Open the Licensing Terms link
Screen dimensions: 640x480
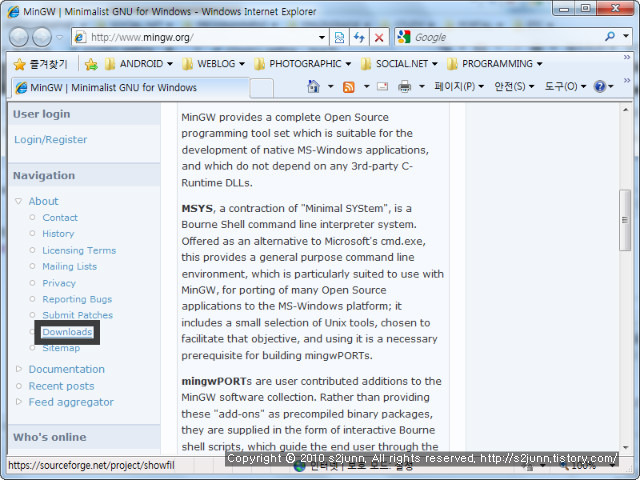point(79,250)
